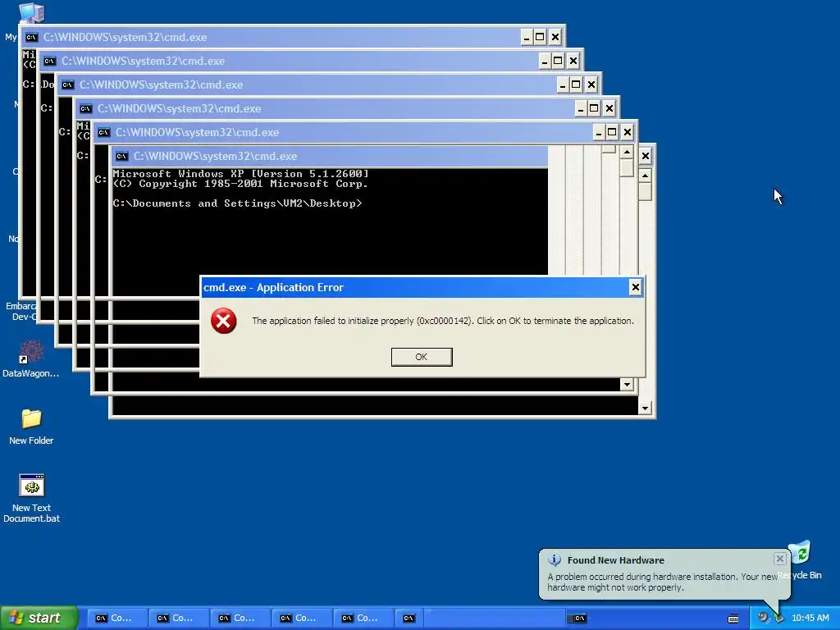Maximize the rearmost cmd.exe window
The width and height of the screenshot is (840, 630).
540,37
